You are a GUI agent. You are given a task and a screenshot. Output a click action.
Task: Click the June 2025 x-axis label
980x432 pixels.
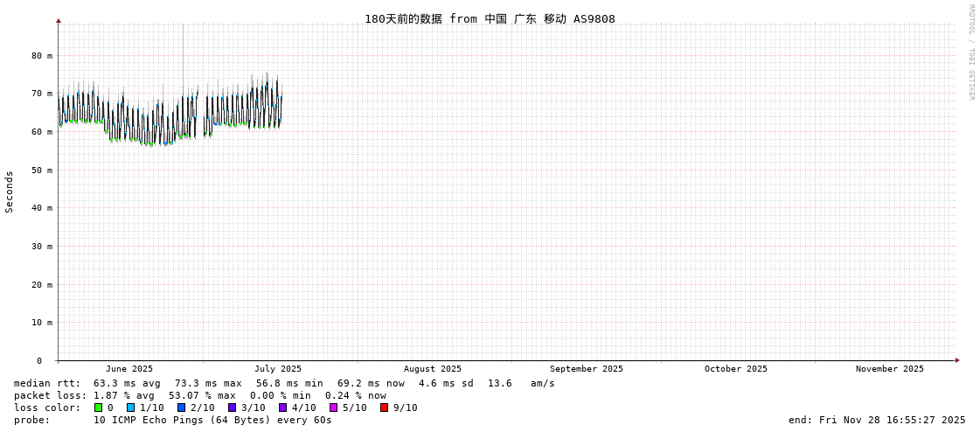tap(129, 369)
